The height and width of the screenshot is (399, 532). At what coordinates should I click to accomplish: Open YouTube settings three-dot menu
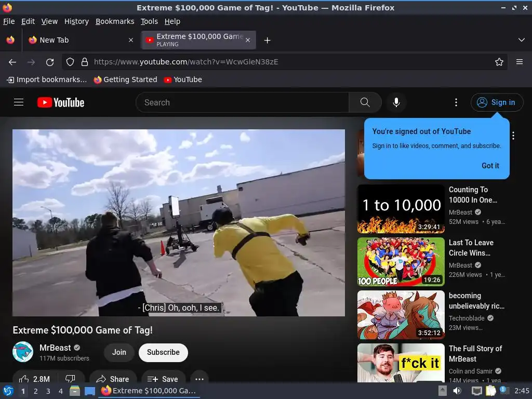tap(456, 102)
